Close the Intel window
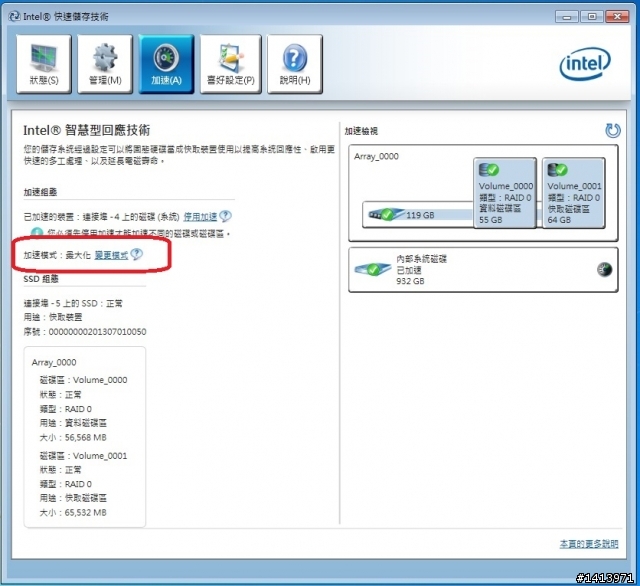Viewport: 640px width, 586px height. coord(617,17)
